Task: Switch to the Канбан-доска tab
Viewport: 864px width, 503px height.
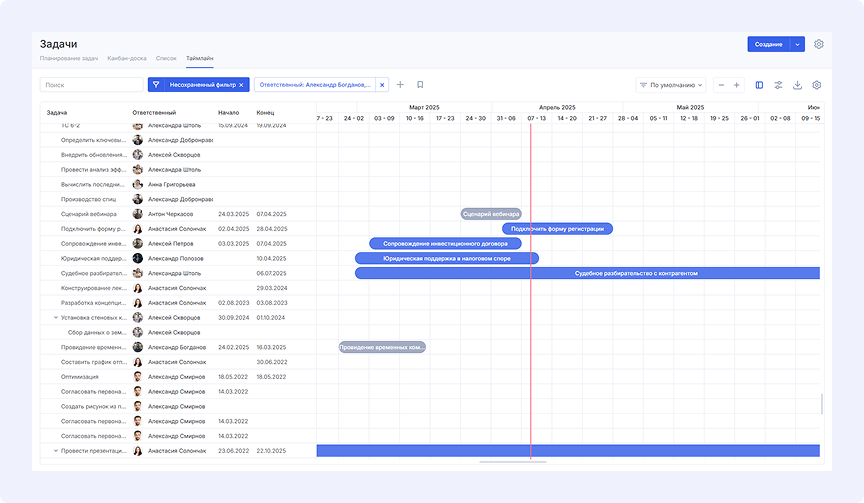Action: click(x=127, y=59)
